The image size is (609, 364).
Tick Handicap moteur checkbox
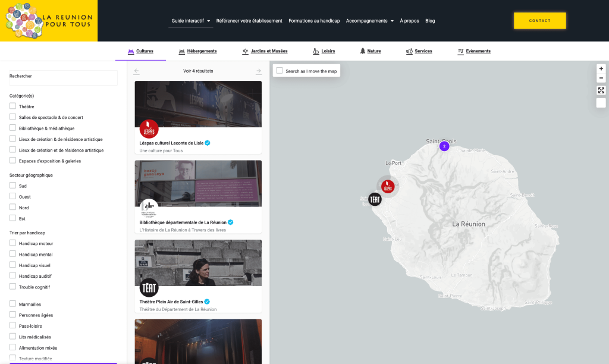point(13,243)
